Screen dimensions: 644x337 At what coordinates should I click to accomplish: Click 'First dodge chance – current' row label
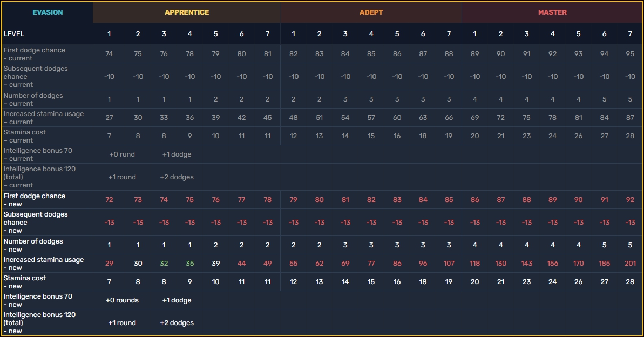click(35, 54)
